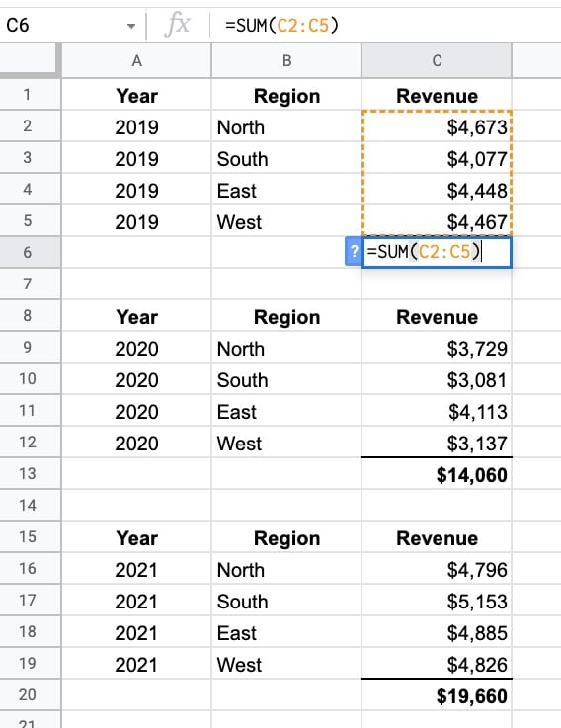This screenshot has width=561, height=728.
Task: Click the formula bar showing =SUM(C2:C5)
Action: [385, 25]
